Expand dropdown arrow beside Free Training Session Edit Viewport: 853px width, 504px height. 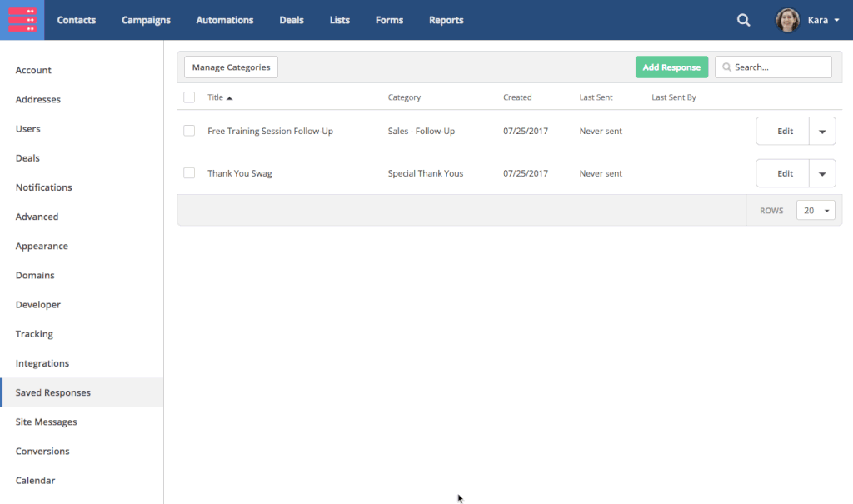point(822,132)
